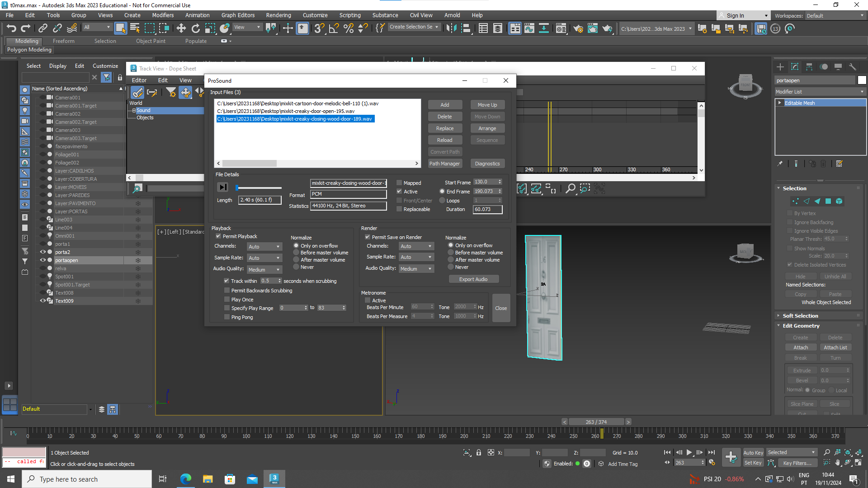
Task: Select Element sub-object level icon
Action: click(839, 201)
